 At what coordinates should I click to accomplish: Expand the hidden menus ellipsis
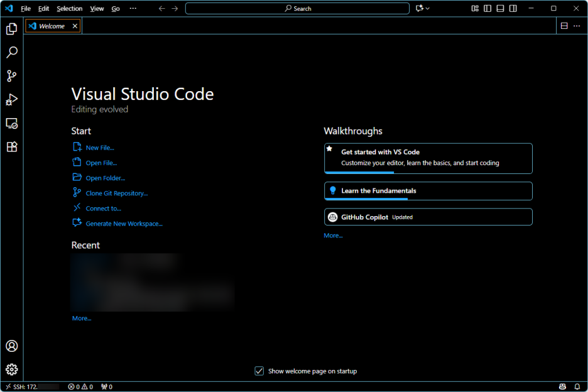click(x=133, y=8)
